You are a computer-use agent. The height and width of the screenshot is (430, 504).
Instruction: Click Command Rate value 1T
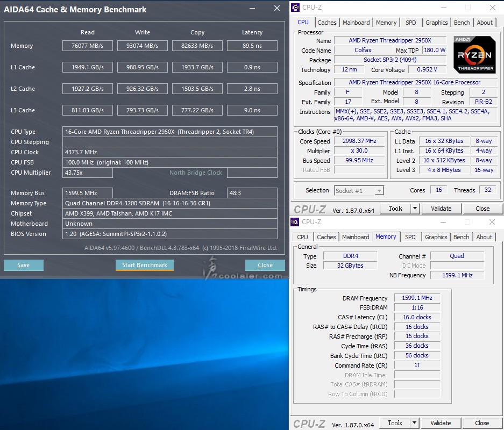point(417,365)
